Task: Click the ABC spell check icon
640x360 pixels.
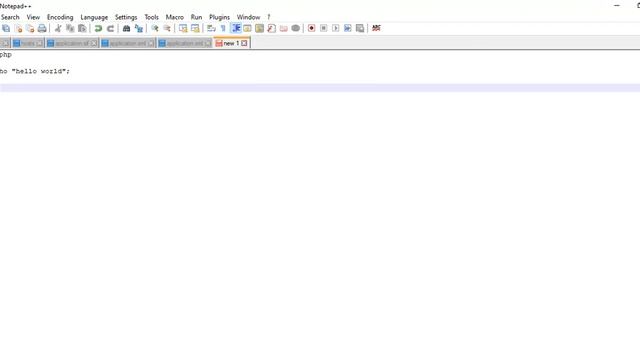Action: (376, 28)
